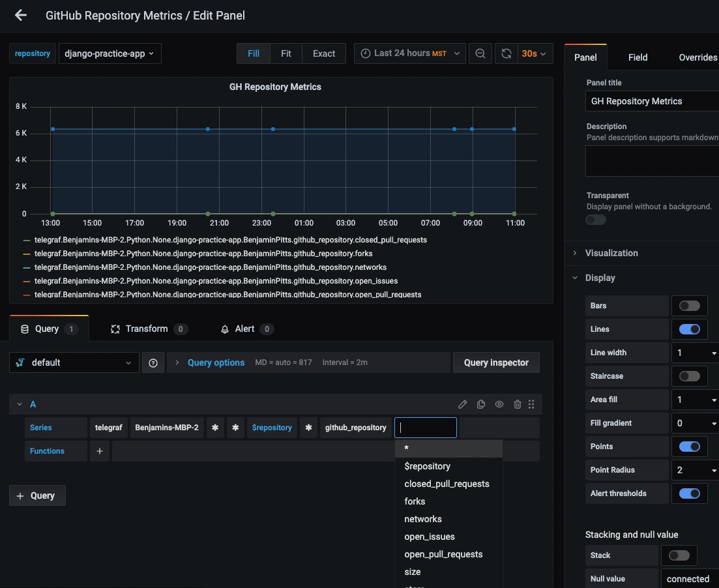Select Fit view mode

pos(286,53)
